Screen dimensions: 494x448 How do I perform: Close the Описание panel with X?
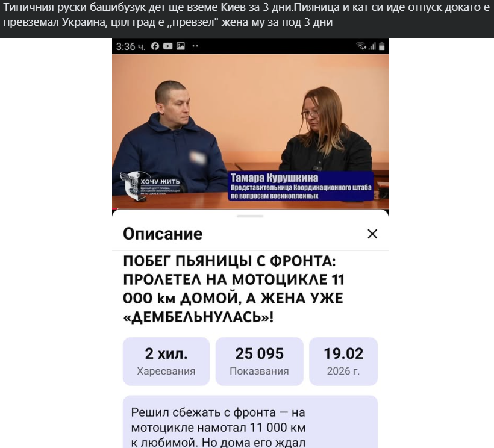372,234
